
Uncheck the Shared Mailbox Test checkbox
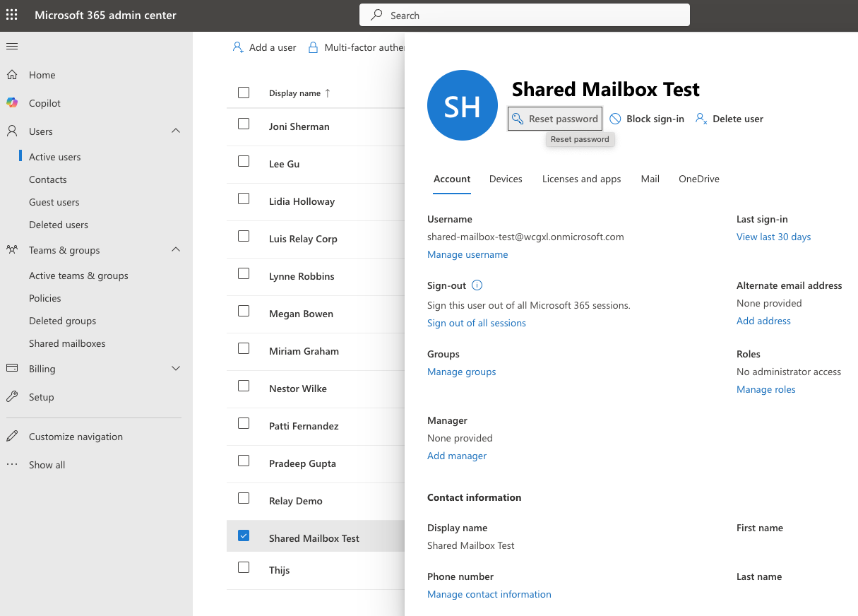pos(244,535)
